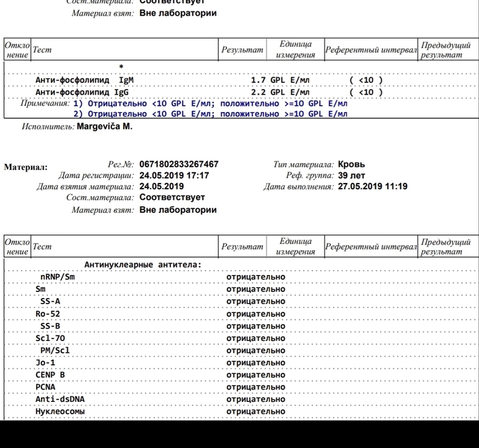Click the Анти-фосфолипид IgM test name
479x448 pixels.
point(85,80)
